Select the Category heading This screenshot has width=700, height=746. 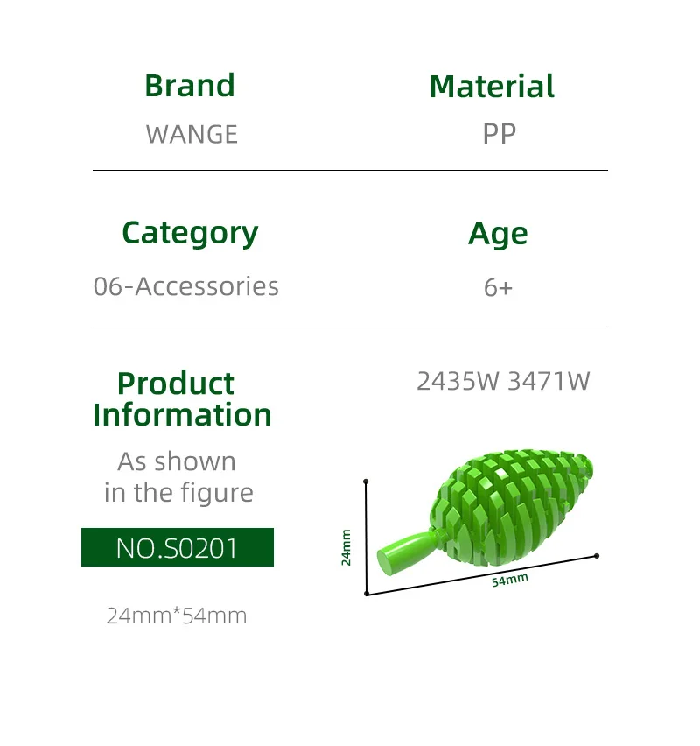[190, 233]
